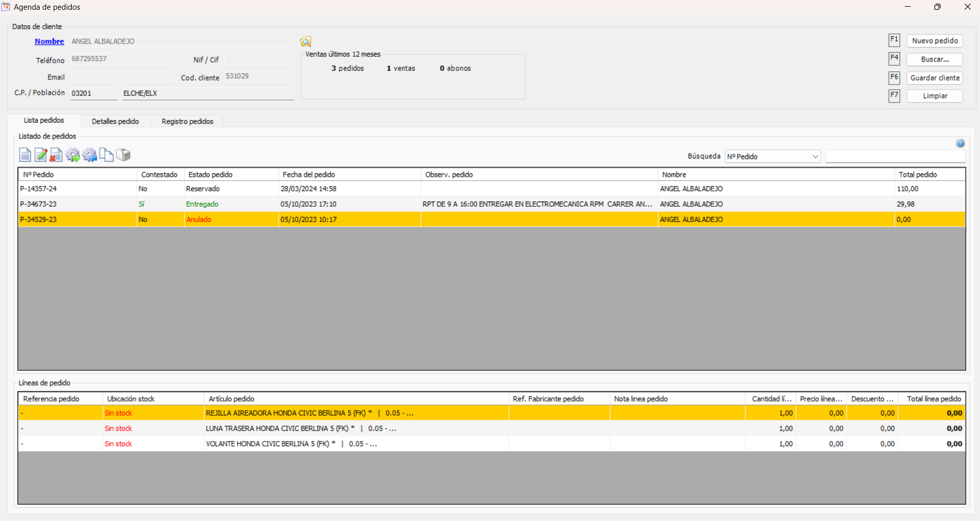Click the Nombre hyperlink label
980x521 pixels.
pyautogui.click(x=49, y=42)
